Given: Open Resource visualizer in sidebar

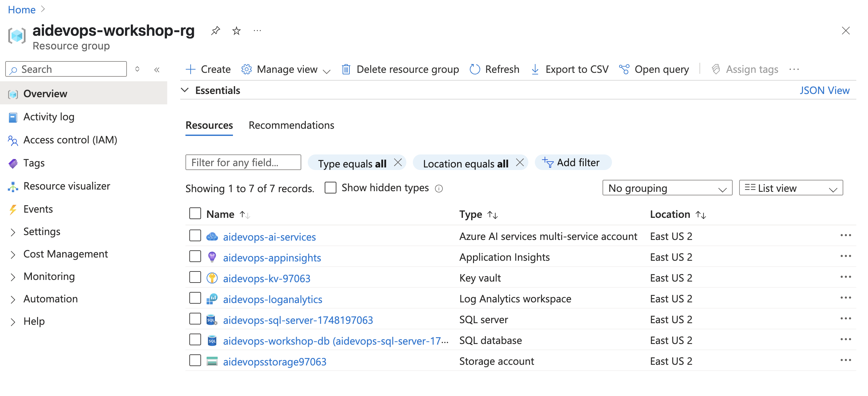Looking at the screenshot, I should (66, 186).
